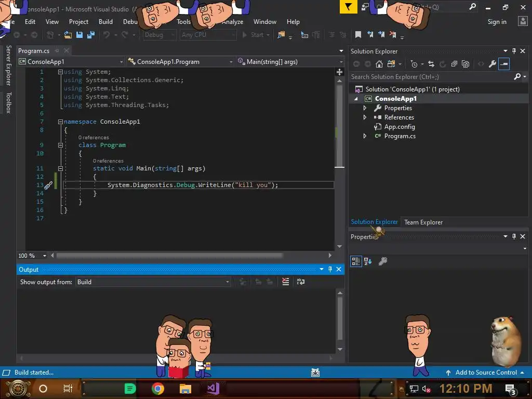The image size is (532, 399).
Task: Pin the Output panel
Action: pos(330,269)
